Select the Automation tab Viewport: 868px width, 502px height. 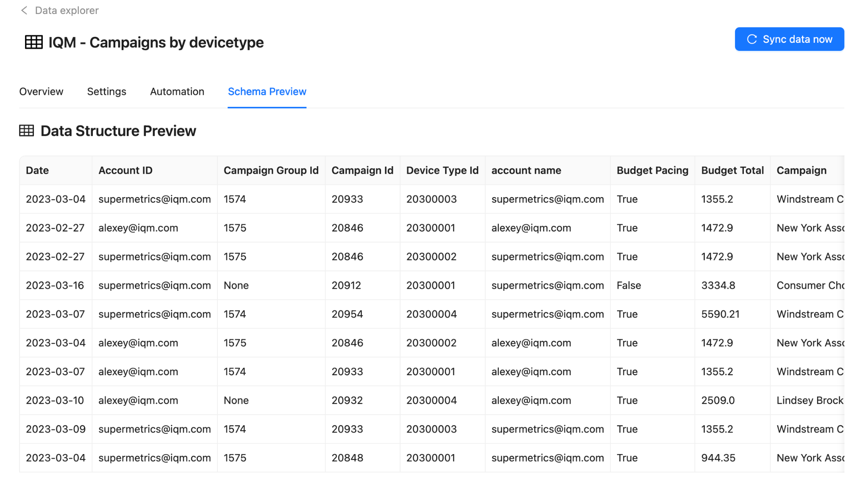click(x=177, y=92)
